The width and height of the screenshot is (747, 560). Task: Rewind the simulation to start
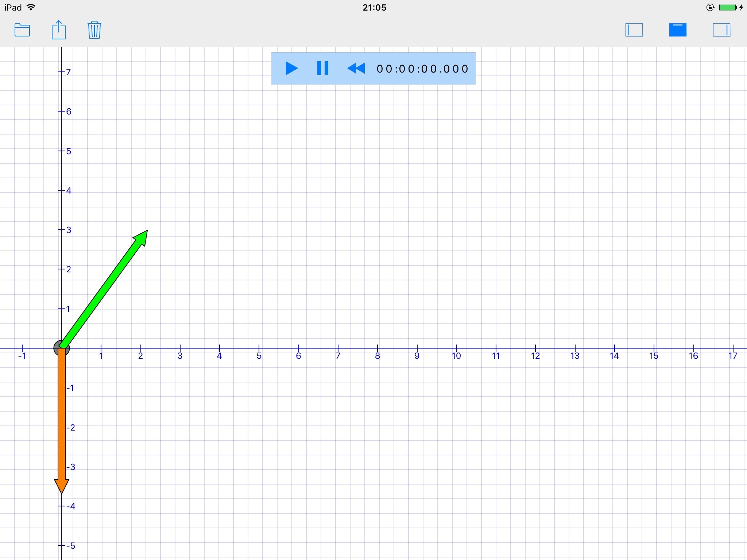pyautogui.click(x=356, y=69)
